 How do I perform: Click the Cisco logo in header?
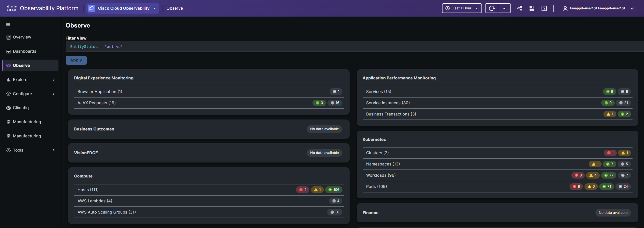click(11, 8)
